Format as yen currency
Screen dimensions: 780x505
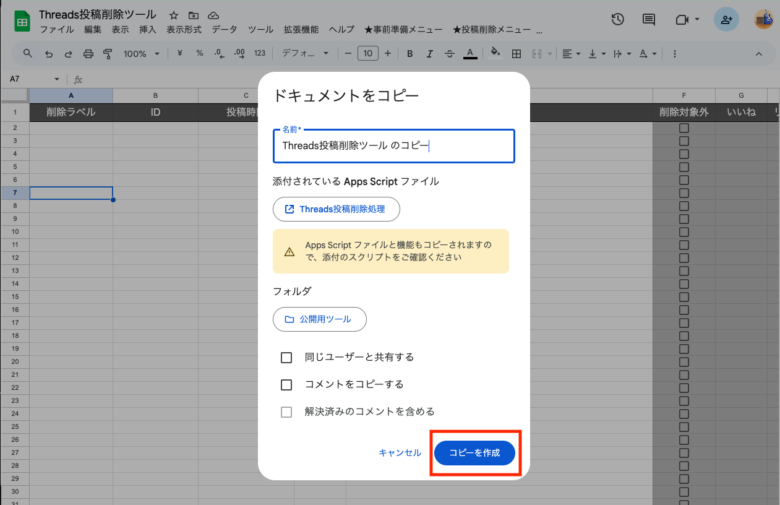point(180,53)
